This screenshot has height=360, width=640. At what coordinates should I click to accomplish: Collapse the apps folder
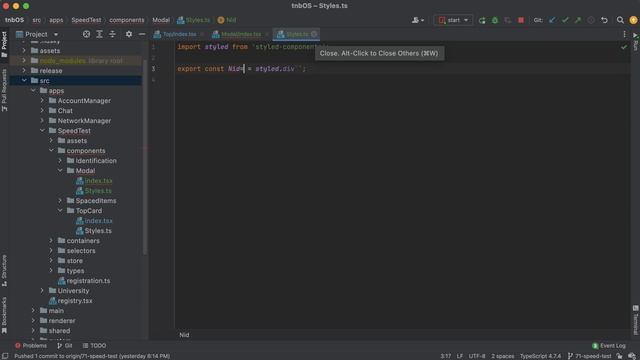click(33, 91)
